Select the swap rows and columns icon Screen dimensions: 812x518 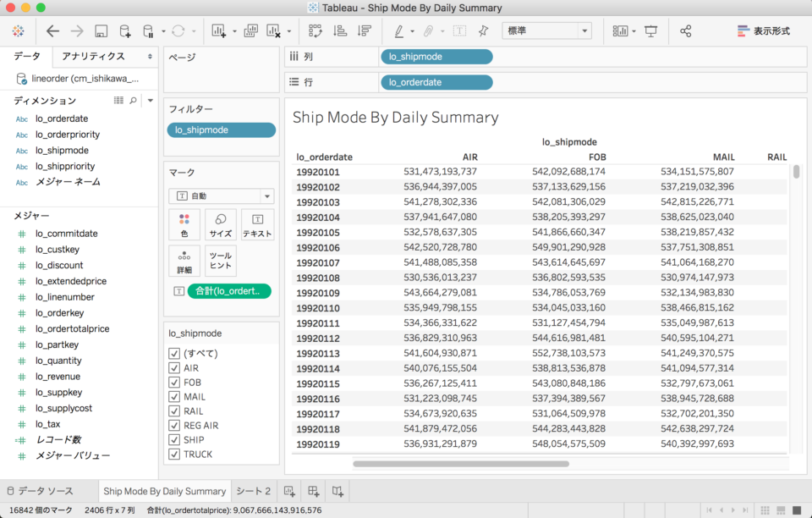point(314,30)
